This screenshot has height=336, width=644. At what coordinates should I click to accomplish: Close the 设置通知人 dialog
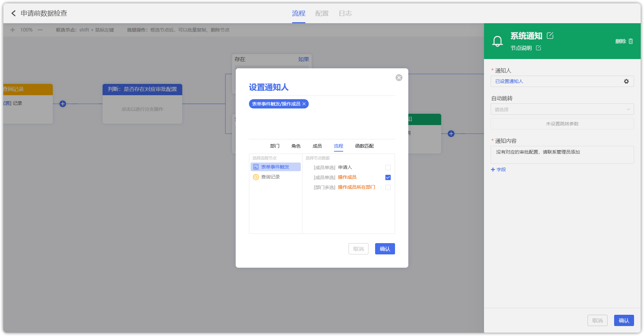(399, 78)
